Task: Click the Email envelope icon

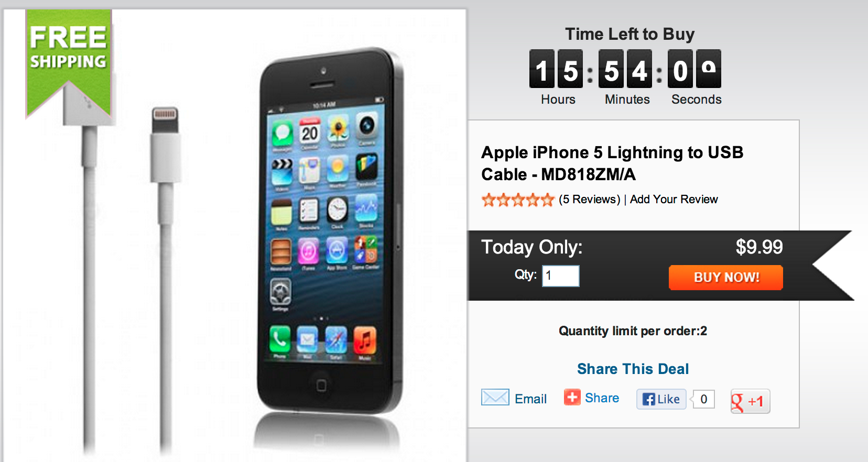Action: tap(495, 397)
